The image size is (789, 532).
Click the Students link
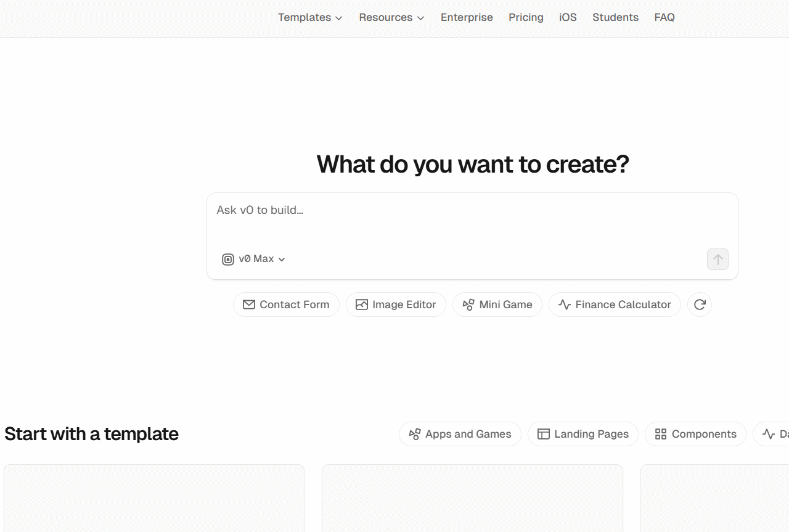615,17
